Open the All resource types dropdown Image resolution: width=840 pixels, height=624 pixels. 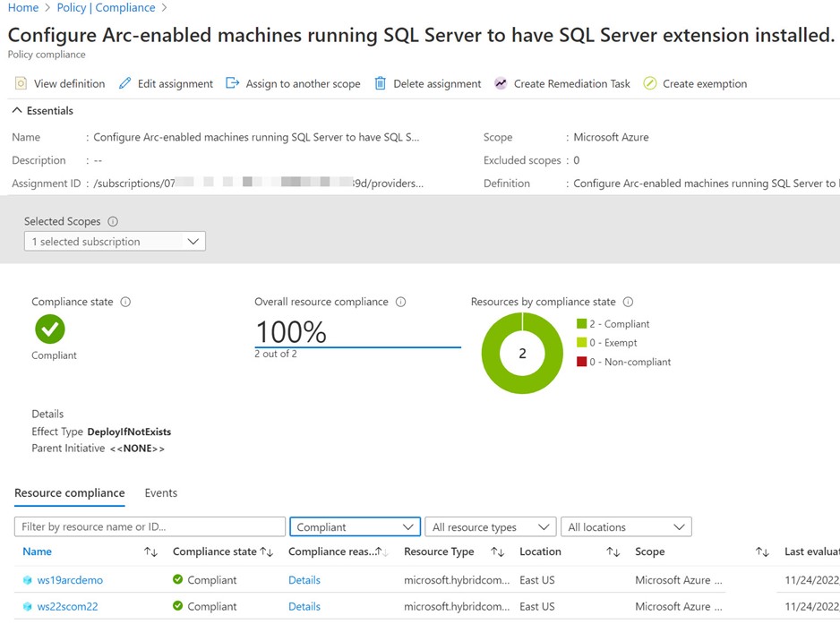click(490, 526)
